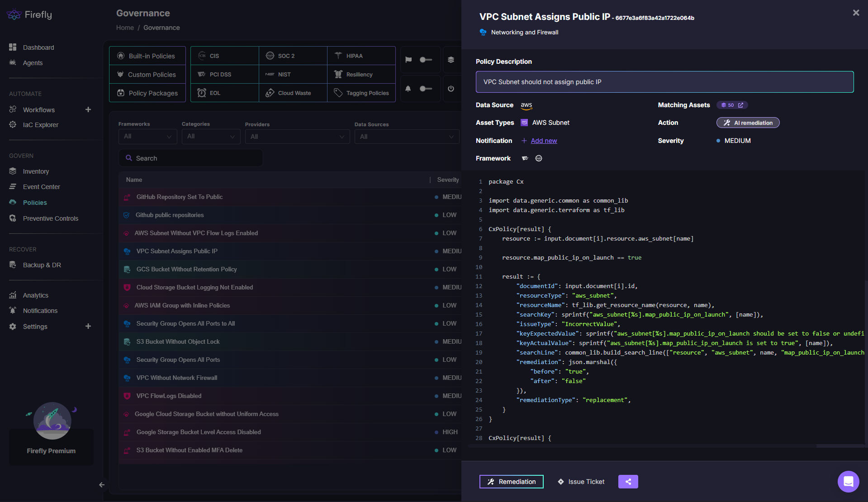Image resolution: width=868 pixels, height=502 pixels.
Task: Open Frameworks dropdown
Action: click(147, 137)
